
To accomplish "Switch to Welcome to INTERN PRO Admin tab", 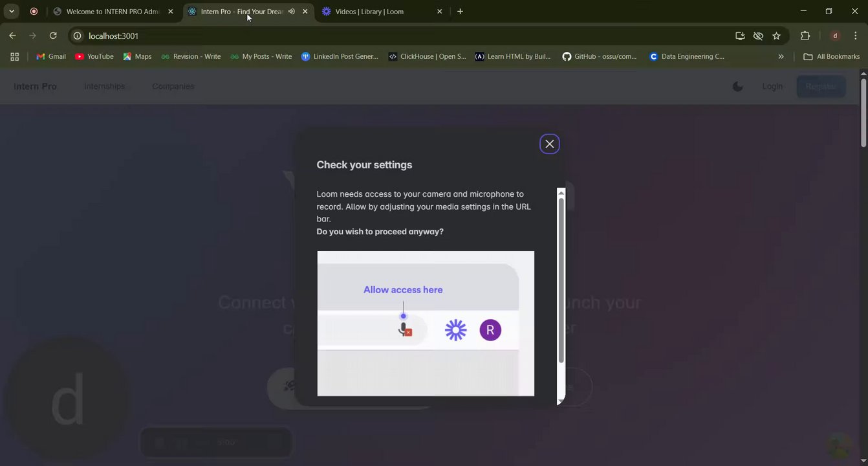I will [113, 12].
